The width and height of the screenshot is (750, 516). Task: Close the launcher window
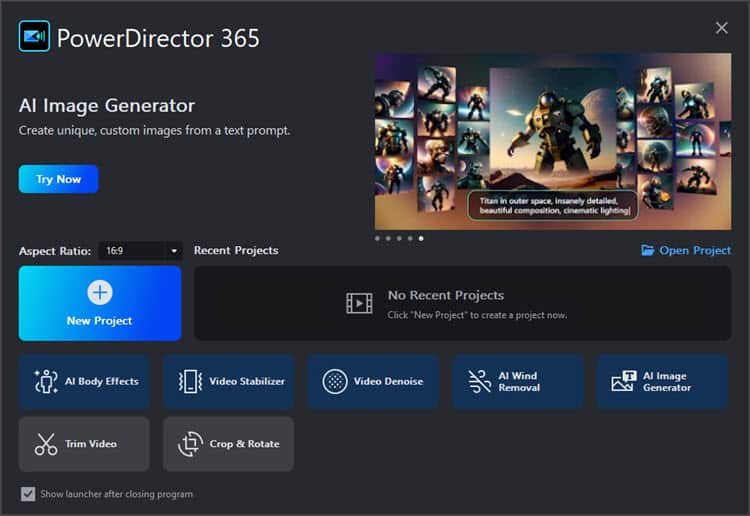click(721, 28)
